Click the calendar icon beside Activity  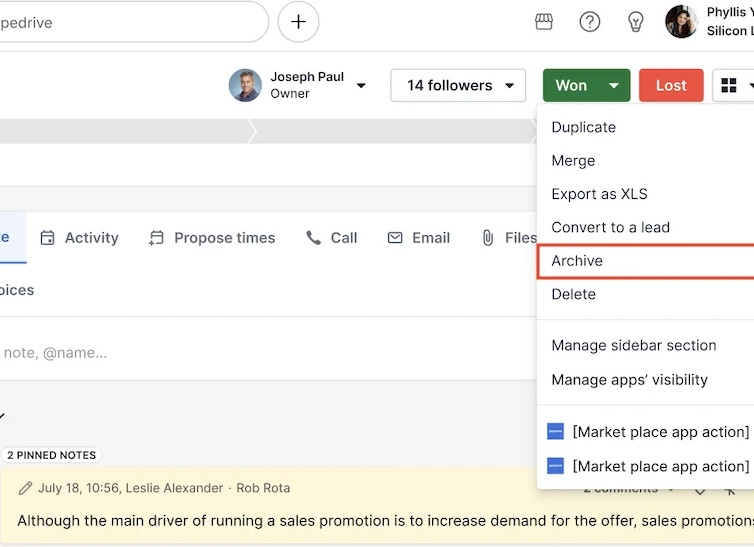(x=47, y=237)
